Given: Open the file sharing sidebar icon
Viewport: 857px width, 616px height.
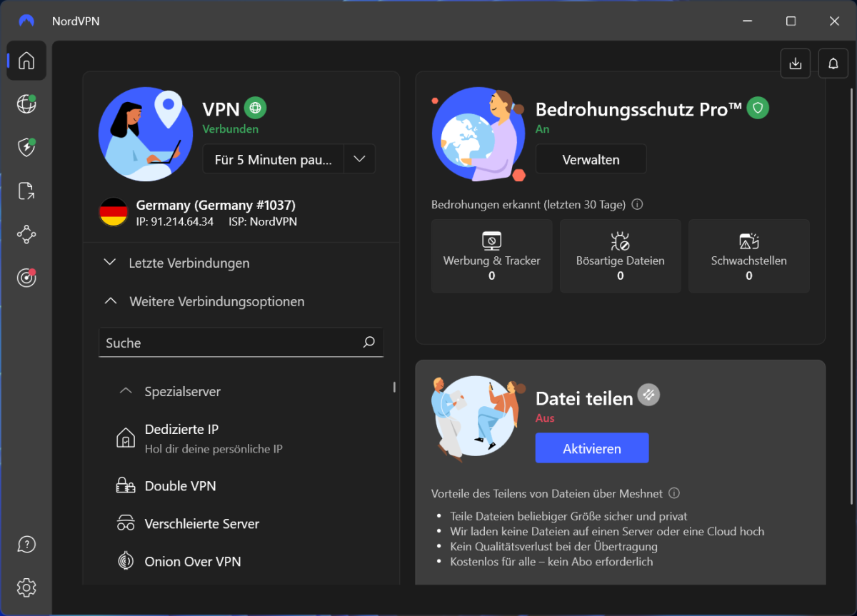Looking at the screenshot, I should (x=26, y=191).
